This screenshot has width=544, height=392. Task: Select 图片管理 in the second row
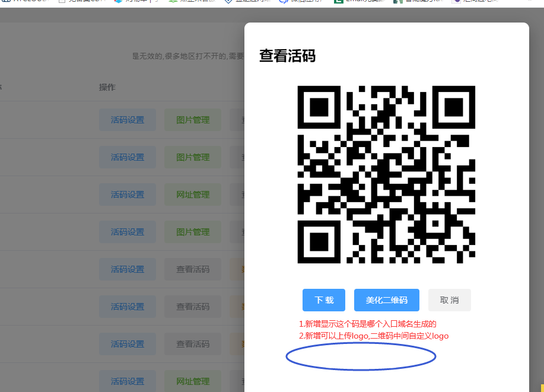click(193, 157)
